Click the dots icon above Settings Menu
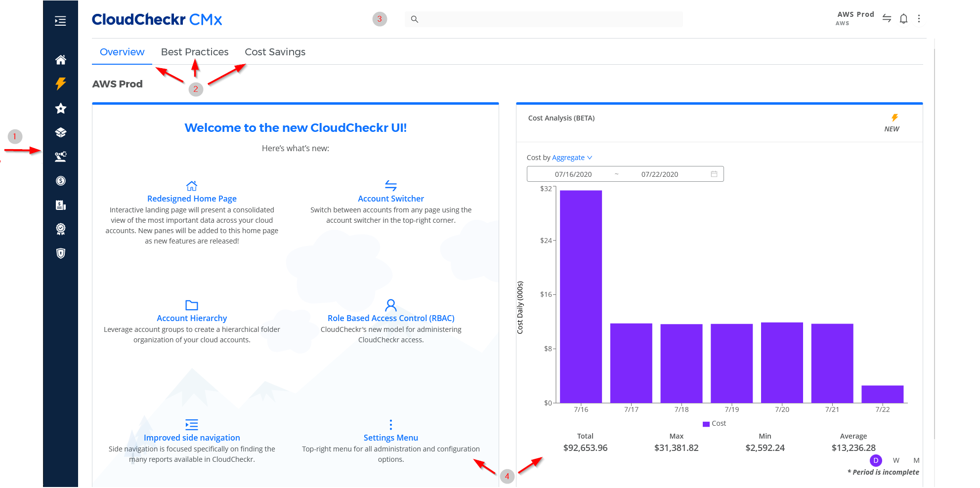980x488 pixels. tap(391, 425)
